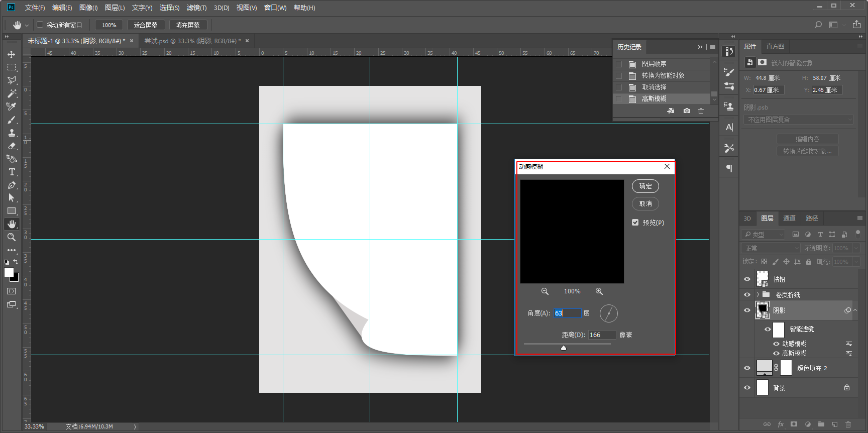Open the 滤镜(T) menu
868x433 pixels.
[x=196, y=8]
